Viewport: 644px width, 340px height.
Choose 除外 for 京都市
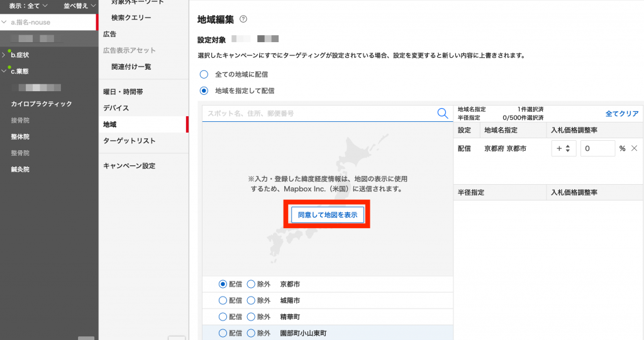(252, 284)
